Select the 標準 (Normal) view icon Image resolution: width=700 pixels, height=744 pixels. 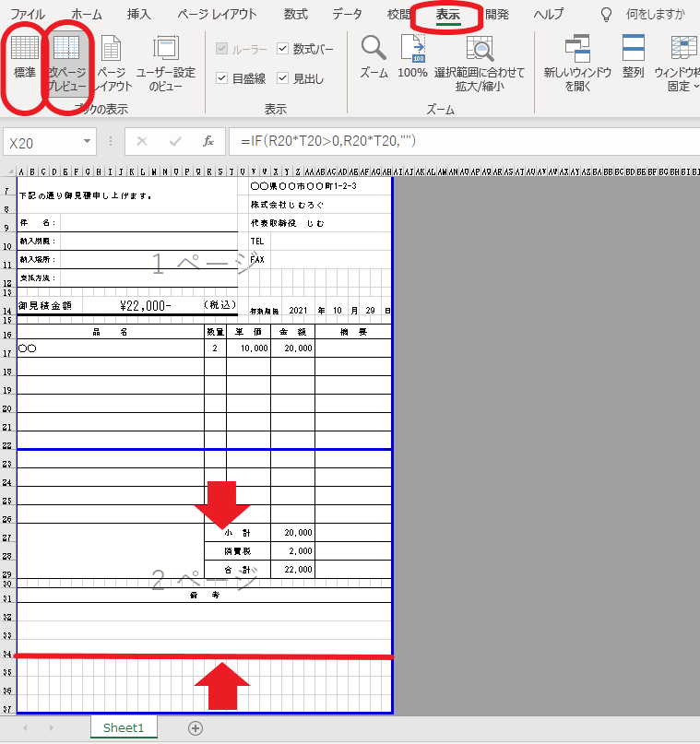[25, 48]
